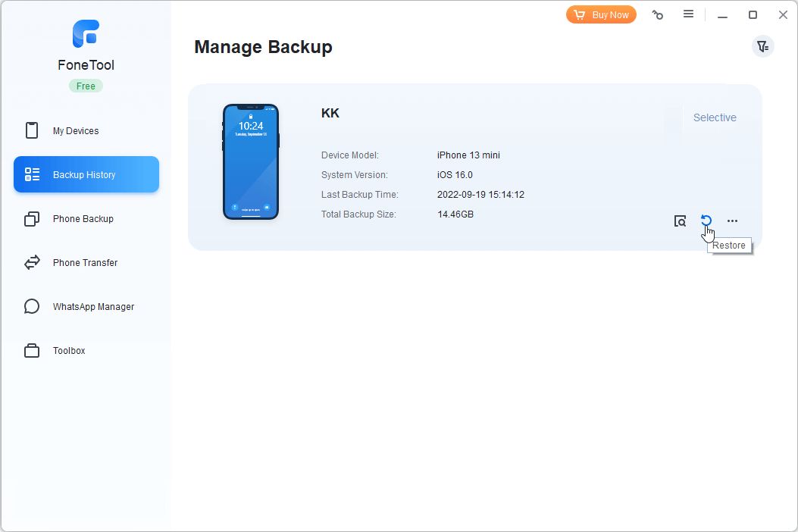Maximize the FoneTool window
The image size is (798, 532).
pyautogui.click(x=753, y=15)
